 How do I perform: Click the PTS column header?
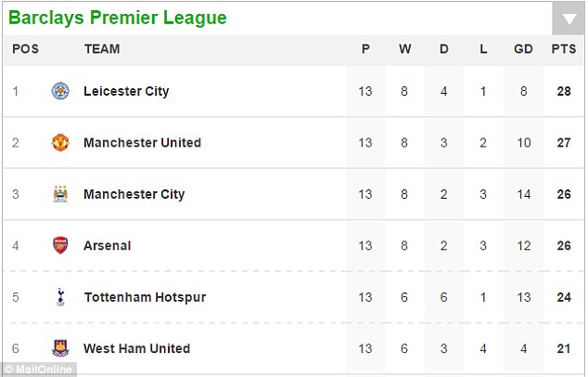click(x=563, y=49)
